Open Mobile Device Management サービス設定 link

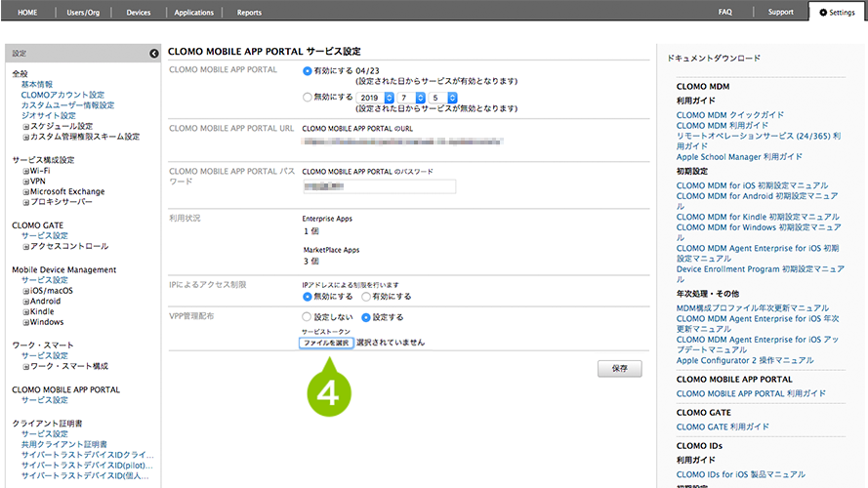44,280
